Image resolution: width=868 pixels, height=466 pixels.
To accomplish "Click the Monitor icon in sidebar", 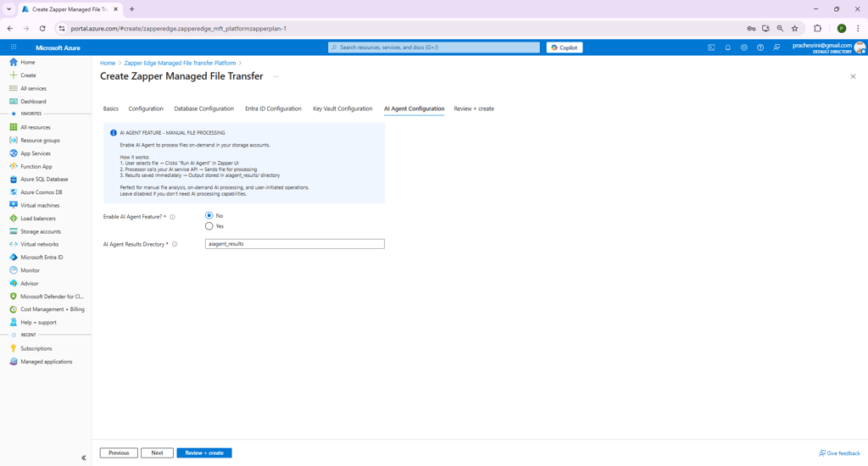I will 14,270.
